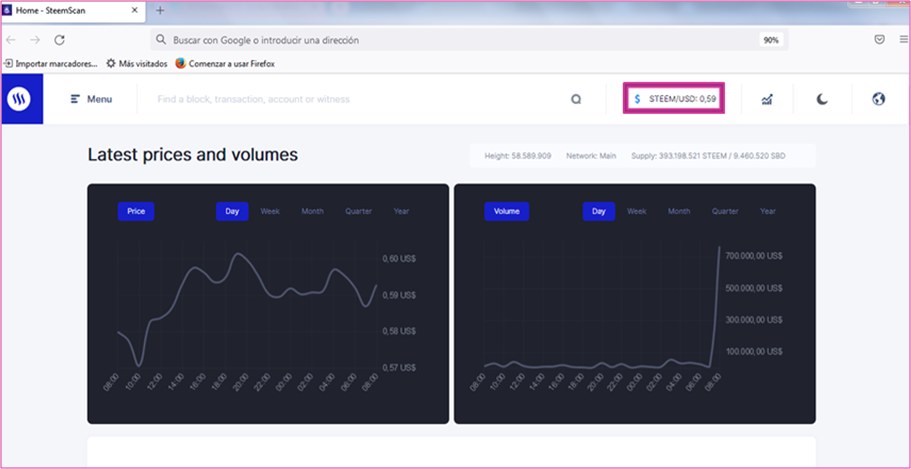The width and height of the screenshot is (911, 469).
Task: Select the Price chart button
Action: [x=136, y=212]
